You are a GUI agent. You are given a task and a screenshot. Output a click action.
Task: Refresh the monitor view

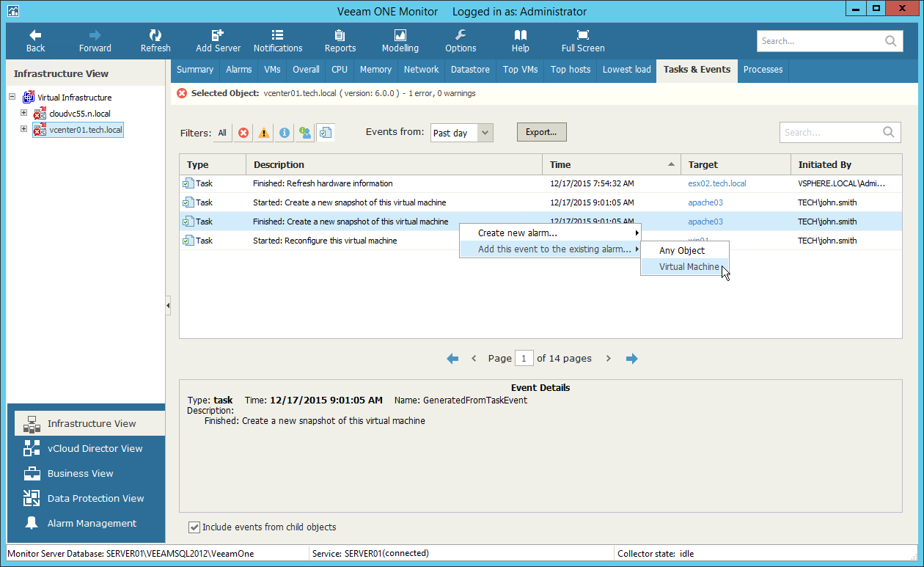click(155, 41)
